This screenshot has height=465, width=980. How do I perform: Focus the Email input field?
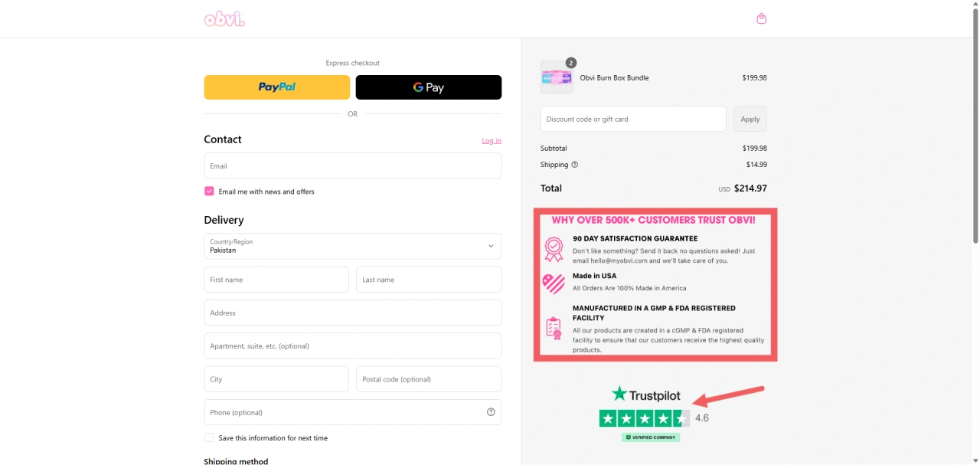click(352, 165)
